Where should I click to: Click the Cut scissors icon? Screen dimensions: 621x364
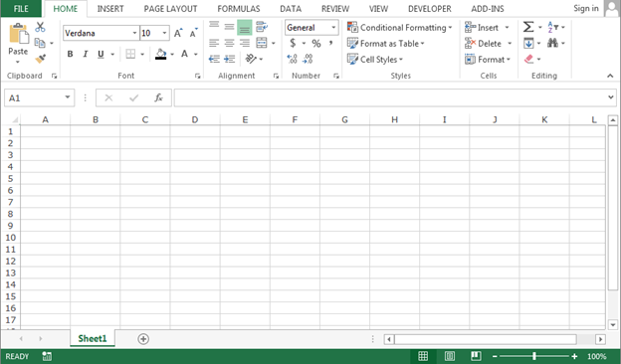click(x=40, y=27)
